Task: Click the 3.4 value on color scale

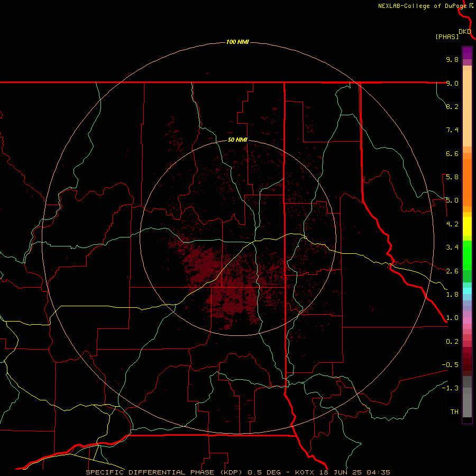Action: [452, 248]
